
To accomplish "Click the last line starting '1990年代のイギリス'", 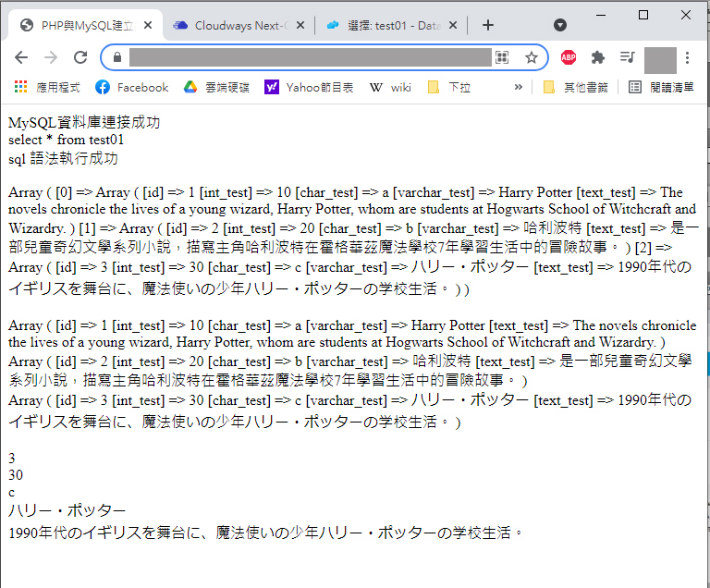I will pyautogui.click(x=266, y=533).
